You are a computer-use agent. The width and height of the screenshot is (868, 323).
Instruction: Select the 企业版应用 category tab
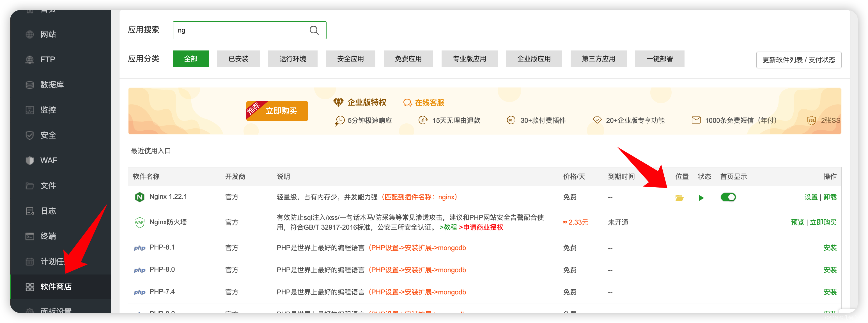pyautogui.click(x=534, y=59)
